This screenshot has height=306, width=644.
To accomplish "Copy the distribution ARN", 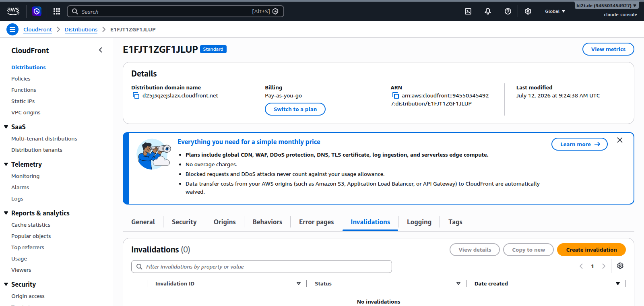I will [x=396, y=95].
